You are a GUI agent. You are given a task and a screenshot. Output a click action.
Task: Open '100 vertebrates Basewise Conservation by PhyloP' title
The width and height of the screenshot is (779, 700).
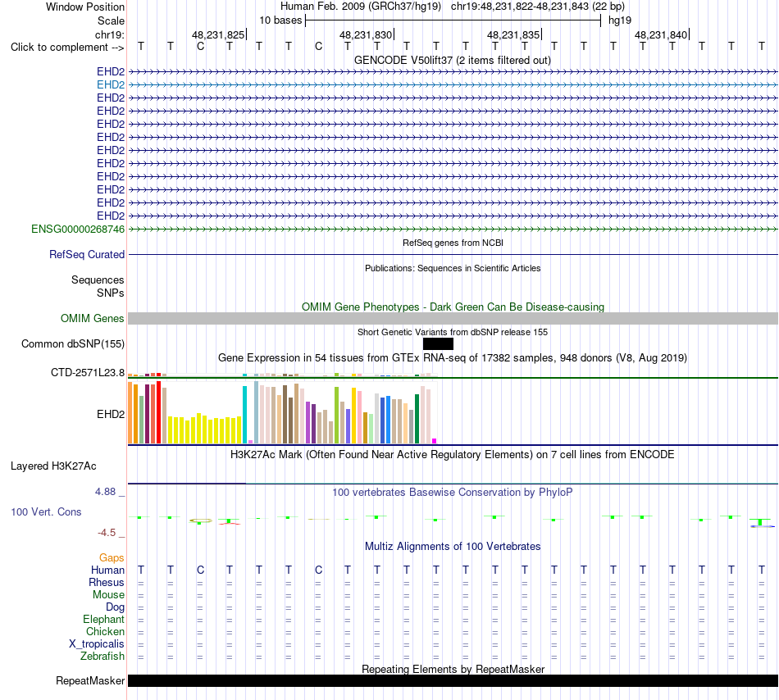(x=453, y=493)
